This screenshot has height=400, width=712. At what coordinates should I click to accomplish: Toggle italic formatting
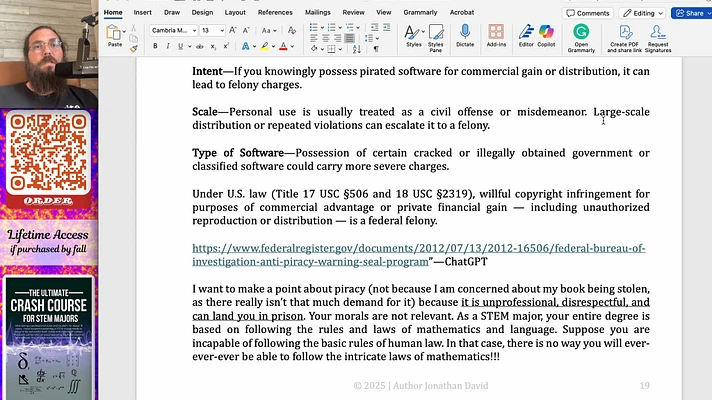[x=168, y=46]
